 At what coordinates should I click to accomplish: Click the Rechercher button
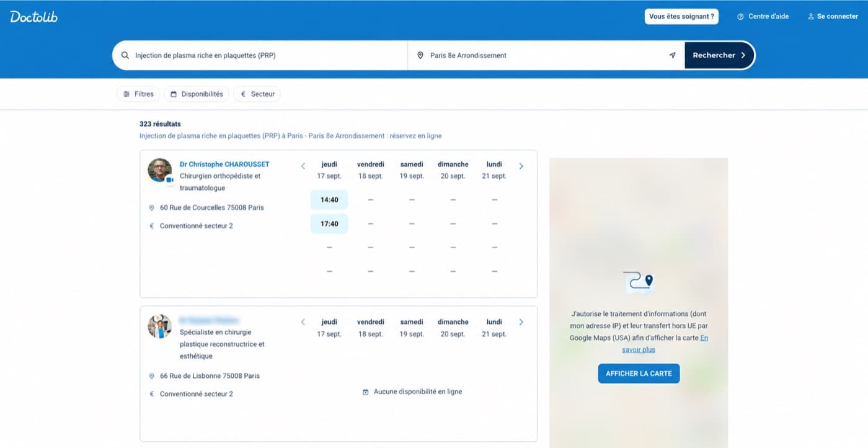tap(719, 55)
